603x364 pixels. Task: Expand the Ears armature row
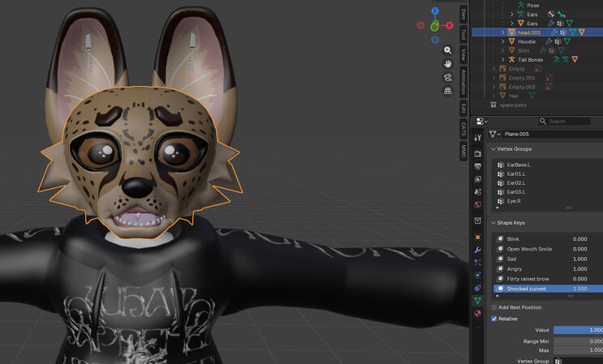tap(512, 15)
